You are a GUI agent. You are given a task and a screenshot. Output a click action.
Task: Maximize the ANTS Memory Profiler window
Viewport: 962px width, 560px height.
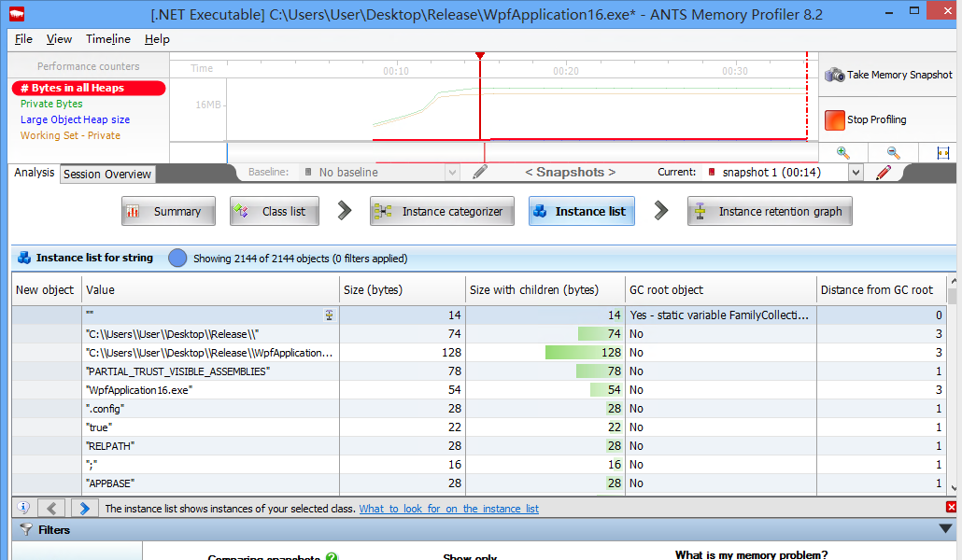point(914,10)
